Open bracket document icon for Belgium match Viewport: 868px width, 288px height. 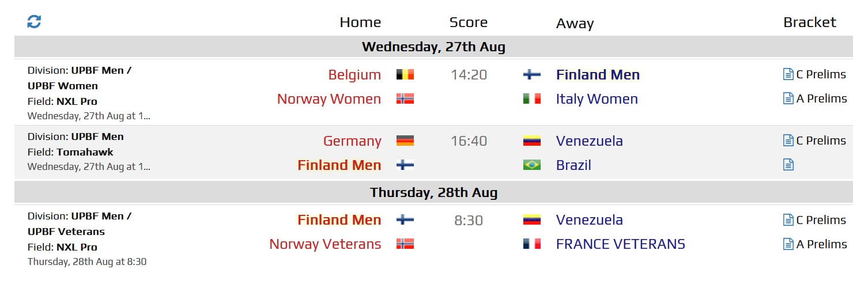pos(788,74)
